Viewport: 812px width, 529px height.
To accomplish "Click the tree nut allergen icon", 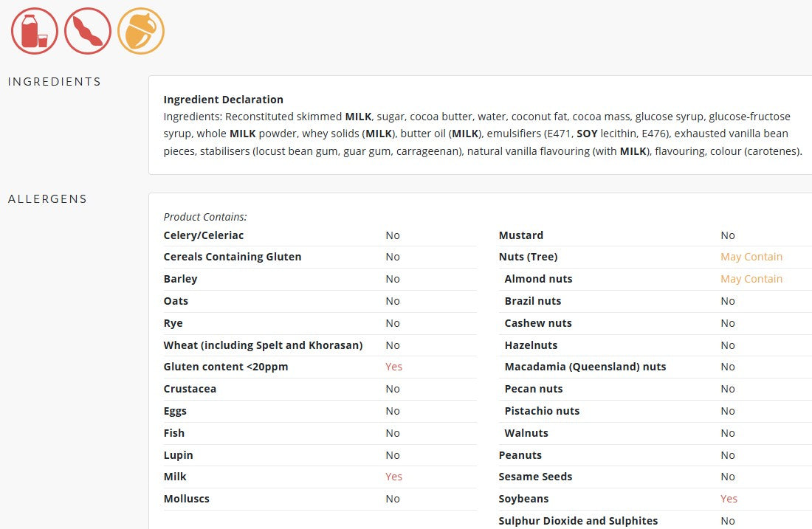I will point(141,31).
